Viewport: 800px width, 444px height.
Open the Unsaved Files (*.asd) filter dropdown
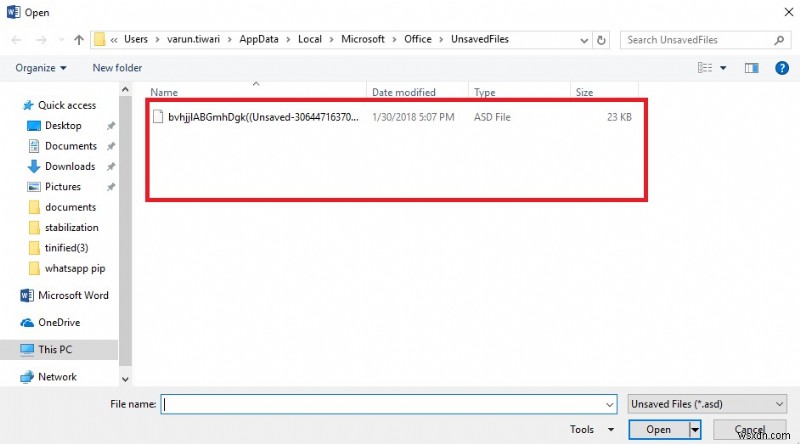[707, 404]
